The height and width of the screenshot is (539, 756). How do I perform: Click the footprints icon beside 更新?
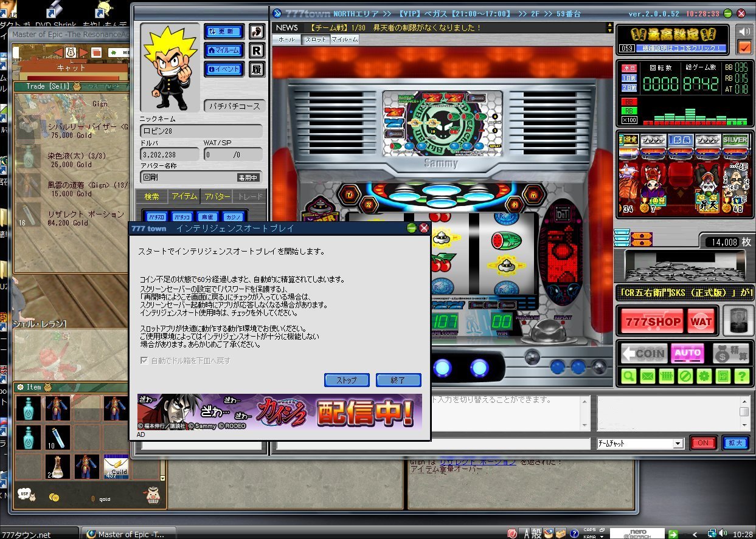click(x=257, y=31)
